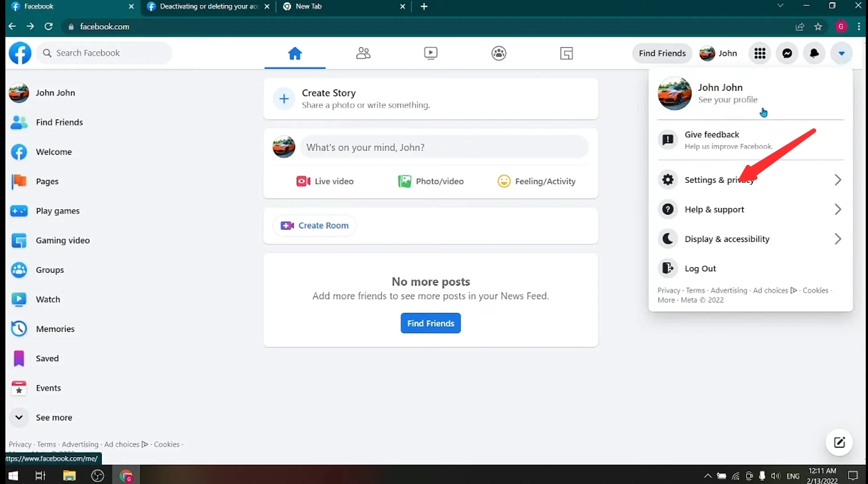
Task: Open the nine-dot apps grid icon
Action: (x=760, y=53)
